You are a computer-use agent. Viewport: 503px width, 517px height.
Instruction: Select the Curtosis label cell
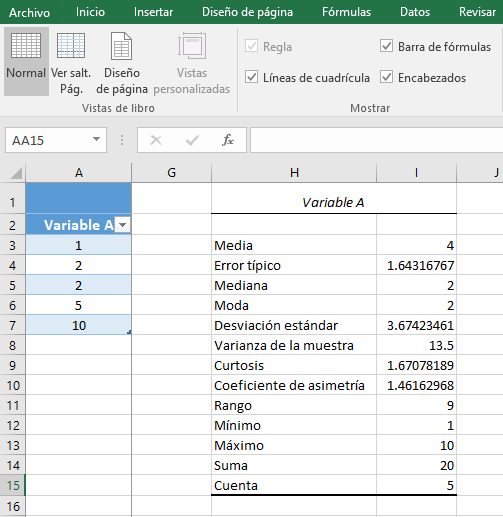click(x=294, y=365)
